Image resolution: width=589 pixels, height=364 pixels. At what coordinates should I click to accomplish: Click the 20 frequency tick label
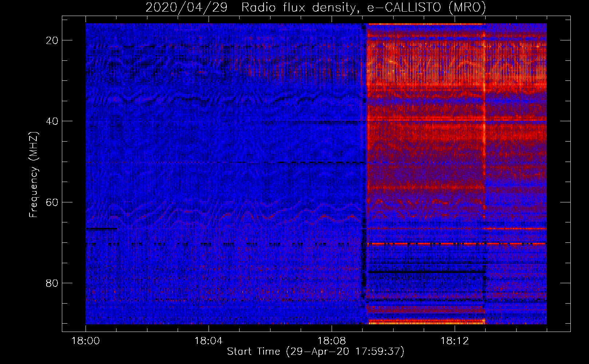(52, 40)
